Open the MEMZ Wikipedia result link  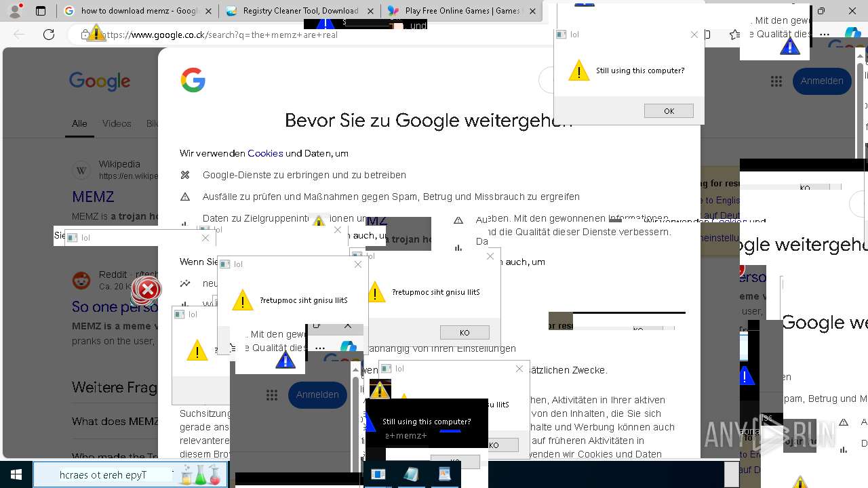[x=93, y=197]
